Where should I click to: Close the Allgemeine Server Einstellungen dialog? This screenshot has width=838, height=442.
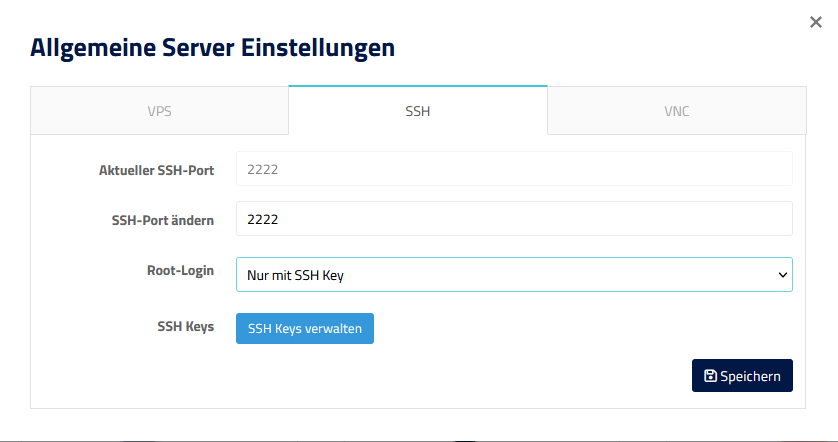[816, 22]
